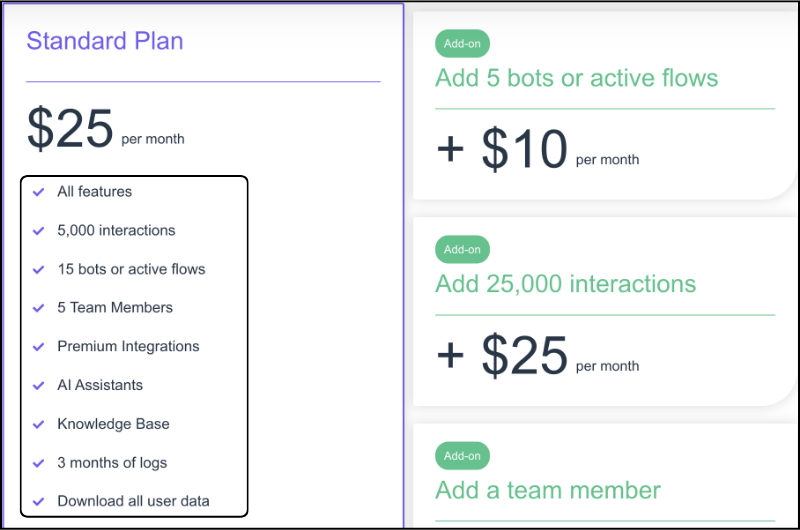The image size is (800, 530).
Task: Click the $25 per month Standard price
Action: pos(106,129)
